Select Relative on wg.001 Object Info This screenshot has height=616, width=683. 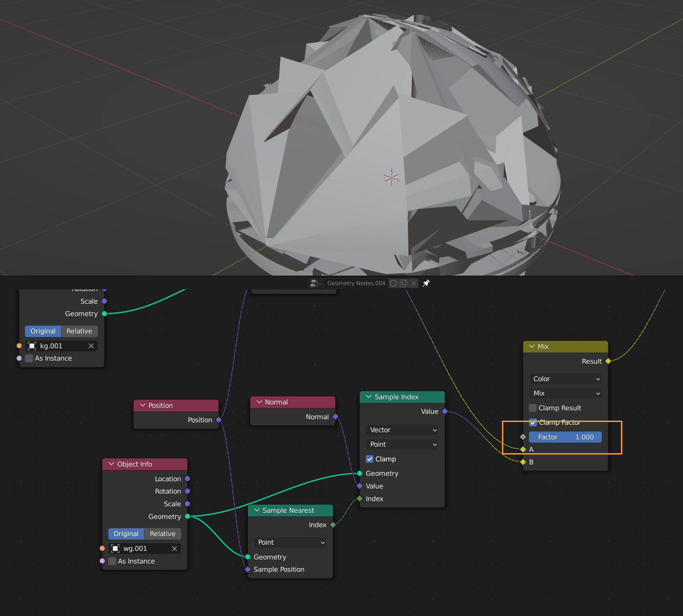tap(162, 534)
